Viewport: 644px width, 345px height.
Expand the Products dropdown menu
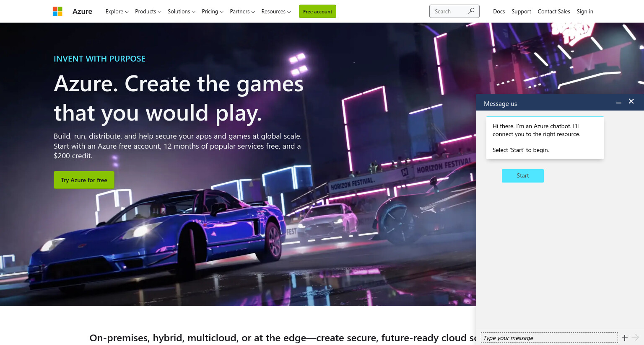(148, 11)
